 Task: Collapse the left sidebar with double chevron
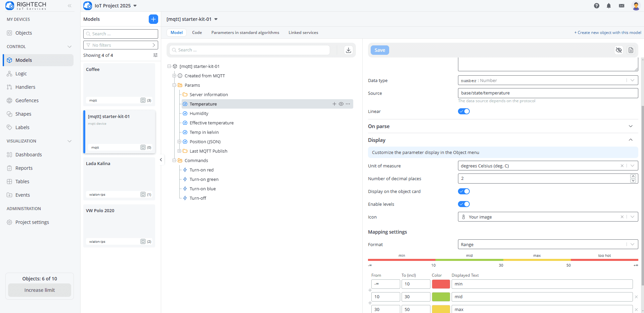tap(70, 6)
